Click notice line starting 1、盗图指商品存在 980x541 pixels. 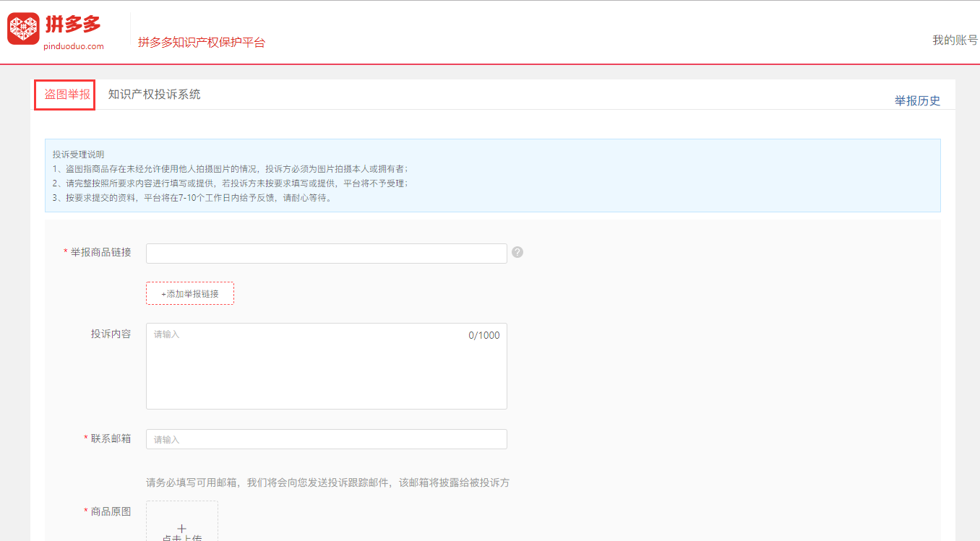(230, 169)
